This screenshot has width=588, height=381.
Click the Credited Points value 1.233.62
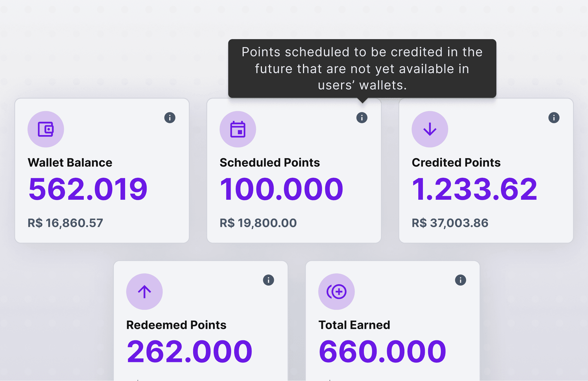tap(475, 189)
